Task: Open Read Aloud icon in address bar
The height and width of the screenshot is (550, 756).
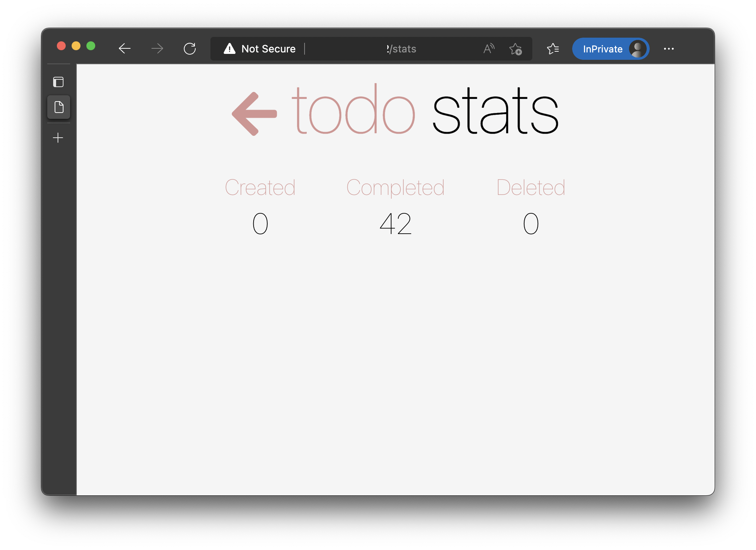Action: (489, 48)
